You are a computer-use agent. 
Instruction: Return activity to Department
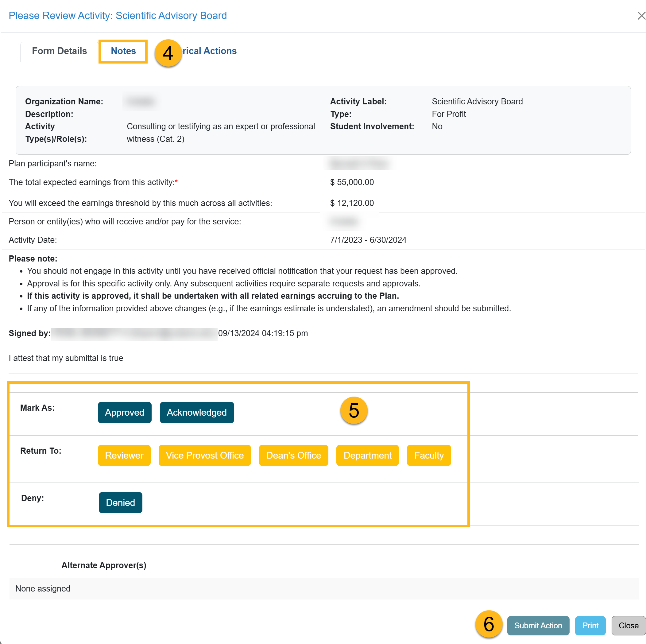(x=368, y=455)
